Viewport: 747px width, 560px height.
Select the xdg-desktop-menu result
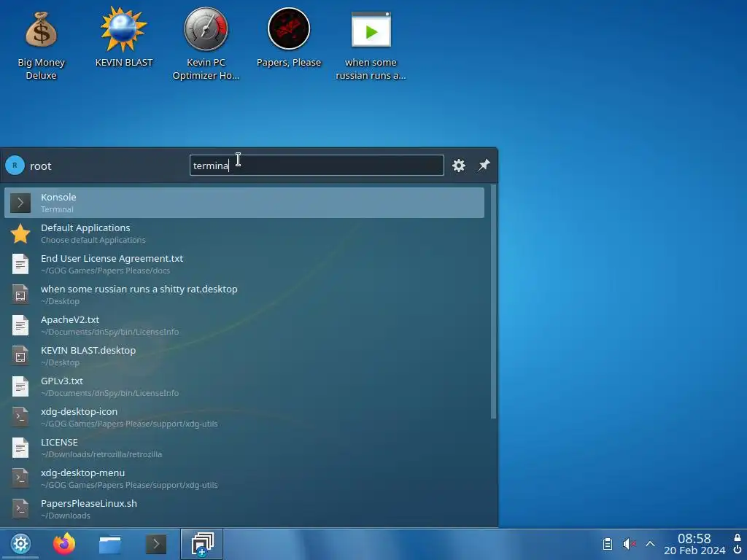244,478
